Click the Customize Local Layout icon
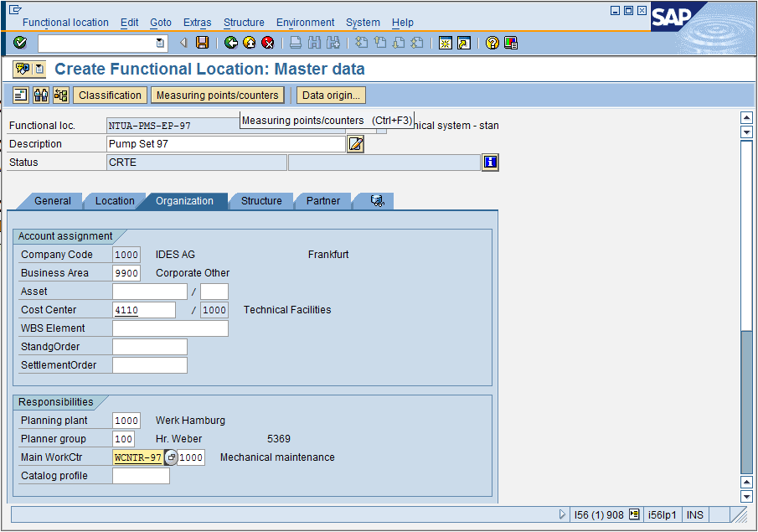This screenshot has width=758, height=532. 510,43
